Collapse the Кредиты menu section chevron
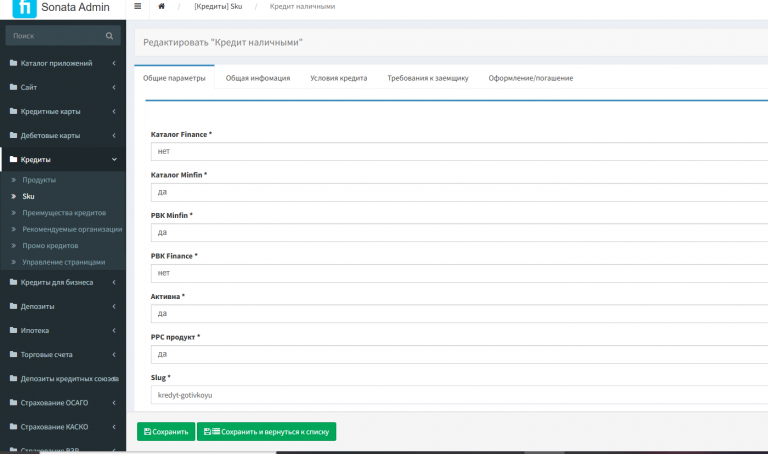Viewport: 768px width, 454px height. coord(114,159)
